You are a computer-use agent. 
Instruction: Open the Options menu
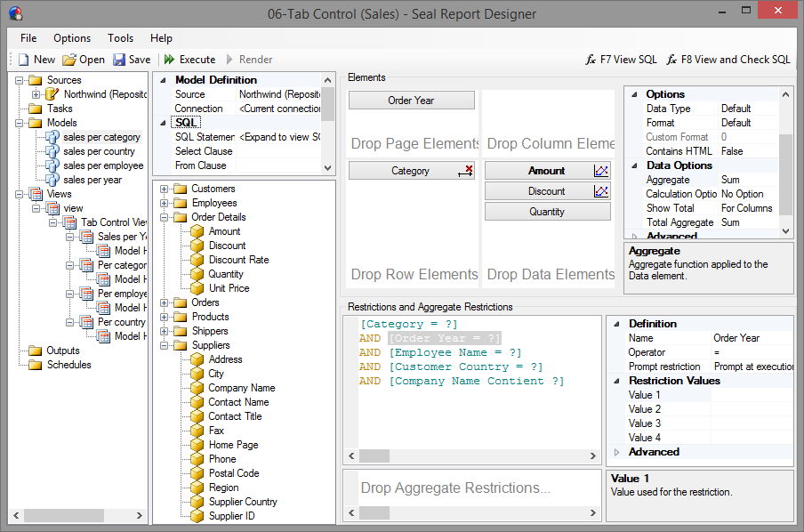click(71, 38)
